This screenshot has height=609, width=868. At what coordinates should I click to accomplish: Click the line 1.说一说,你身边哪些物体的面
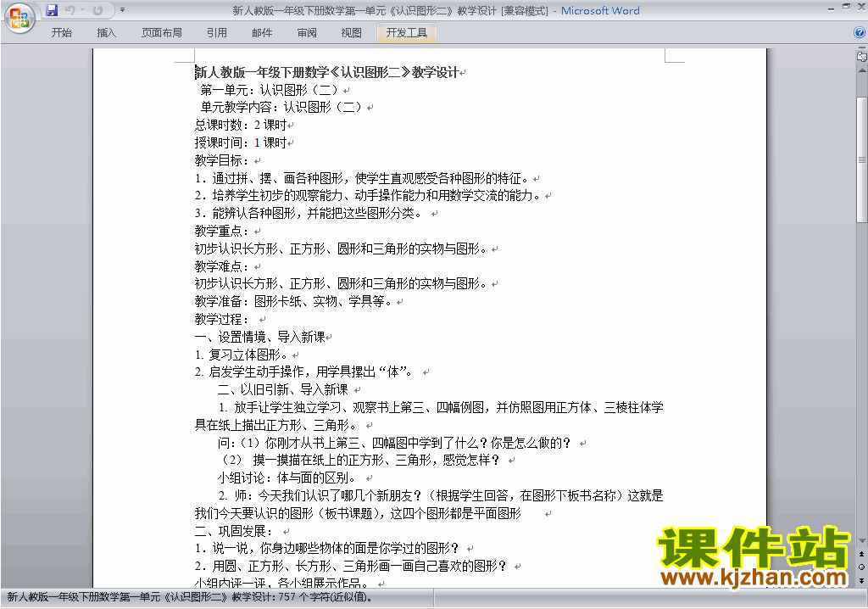(x=326, y=549)
